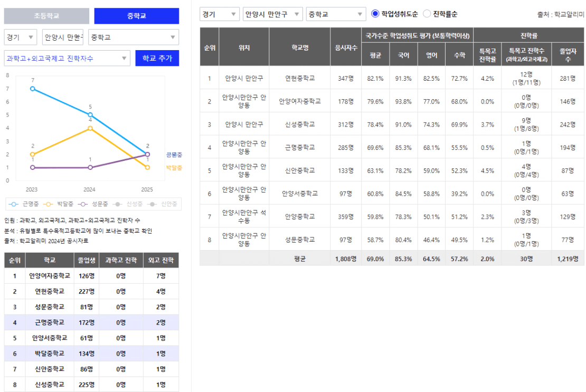
Task: Expand the left 경기 region dropdown
Action: (x=21, y=37)
